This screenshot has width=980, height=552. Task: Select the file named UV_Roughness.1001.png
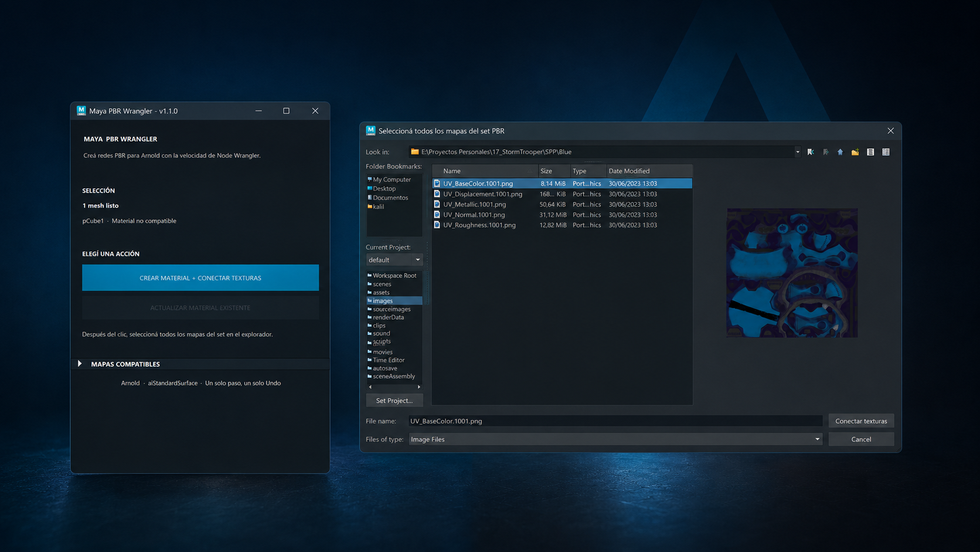(x=479, y=225)
